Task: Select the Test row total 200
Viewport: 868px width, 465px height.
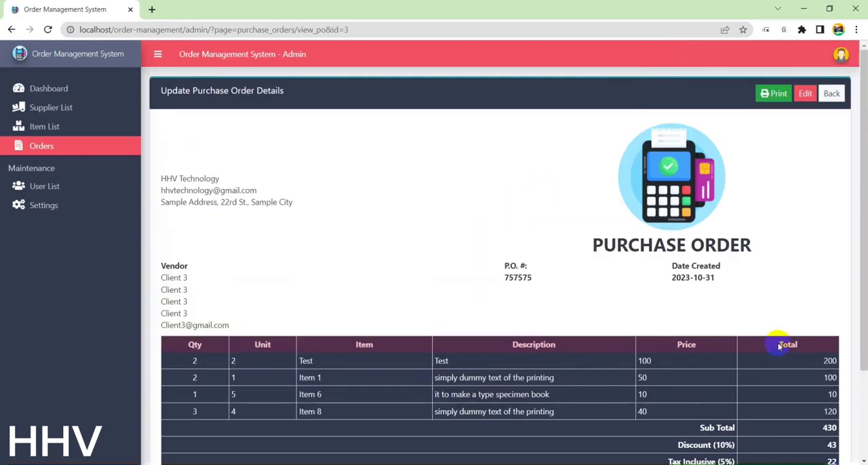Action: (x=830, y=361)
